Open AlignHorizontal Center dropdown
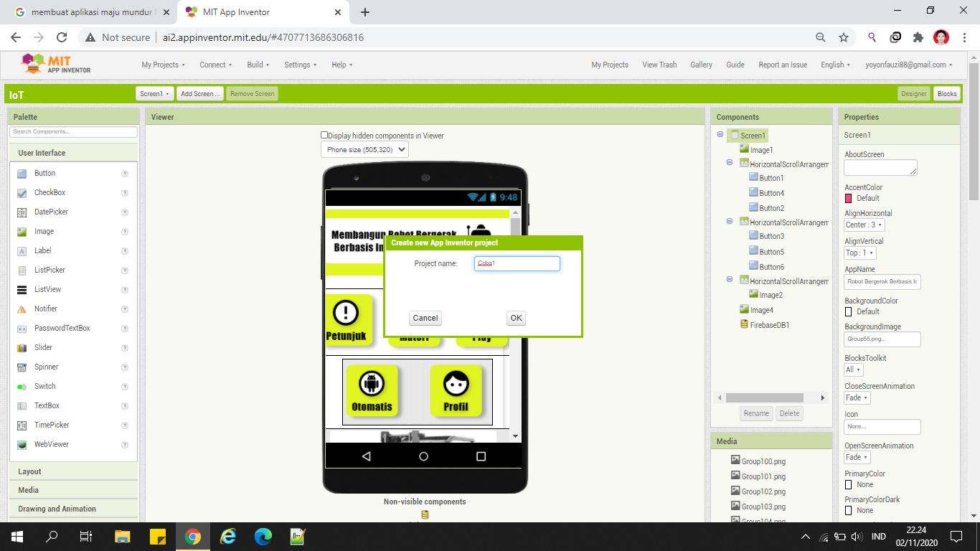The width and height of the screenshot is (980, 551). coord(864,225)
